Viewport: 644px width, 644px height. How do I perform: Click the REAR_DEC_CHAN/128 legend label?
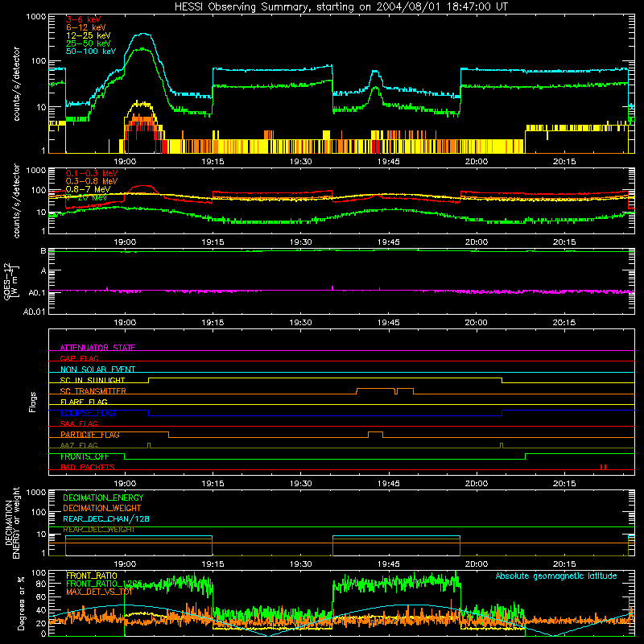pyautogui.click(x=106, y=518)
